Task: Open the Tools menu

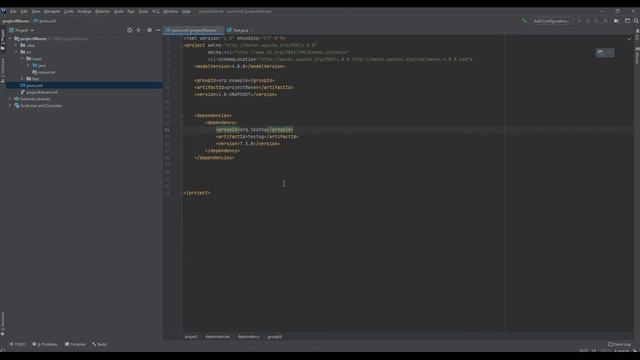Action: pos(143,11)
